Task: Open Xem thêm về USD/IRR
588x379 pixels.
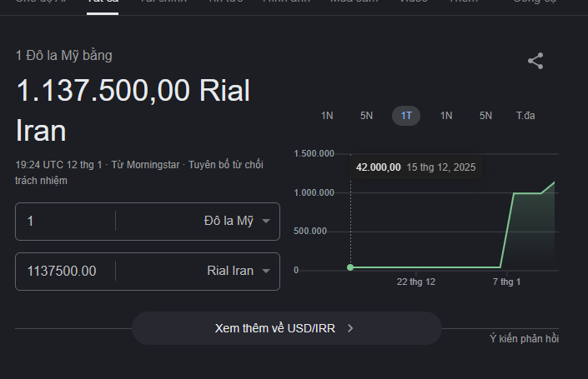Action: click(287, 328)
